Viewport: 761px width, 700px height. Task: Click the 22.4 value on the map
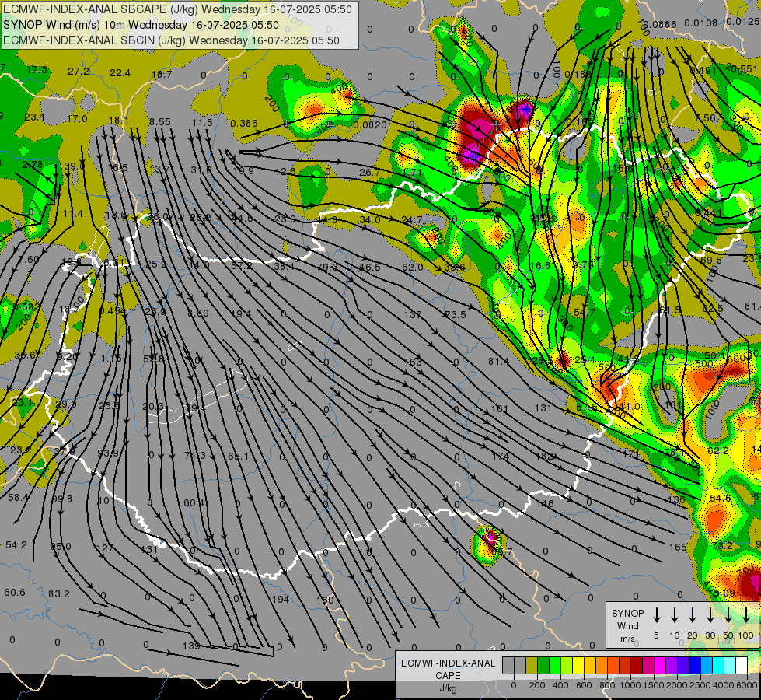point(120,73)
